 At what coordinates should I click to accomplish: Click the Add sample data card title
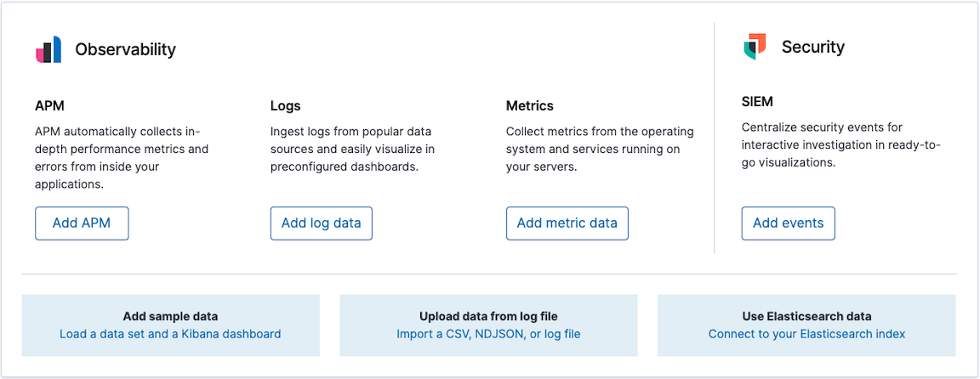[170, 316]
